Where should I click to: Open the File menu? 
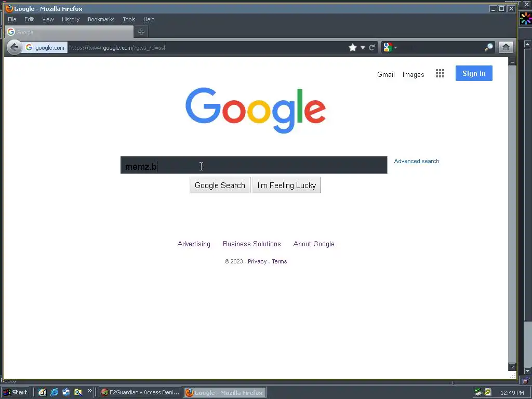pyautogui.click(x=12, y=19)
